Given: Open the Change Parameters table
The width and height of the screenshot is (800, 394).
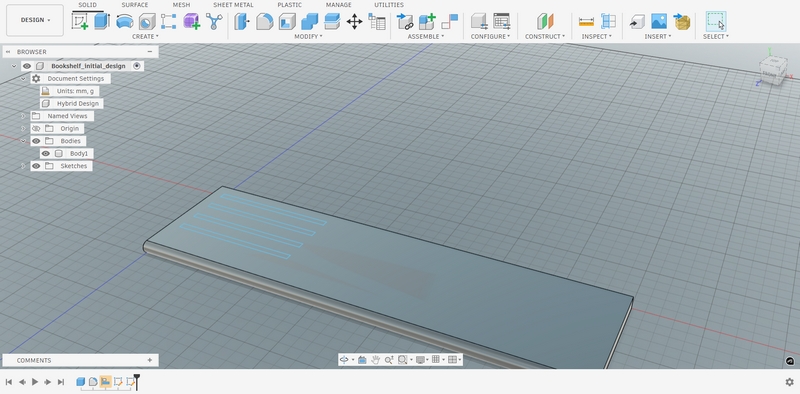Looking at the screenshot, I should pos(377,21).
